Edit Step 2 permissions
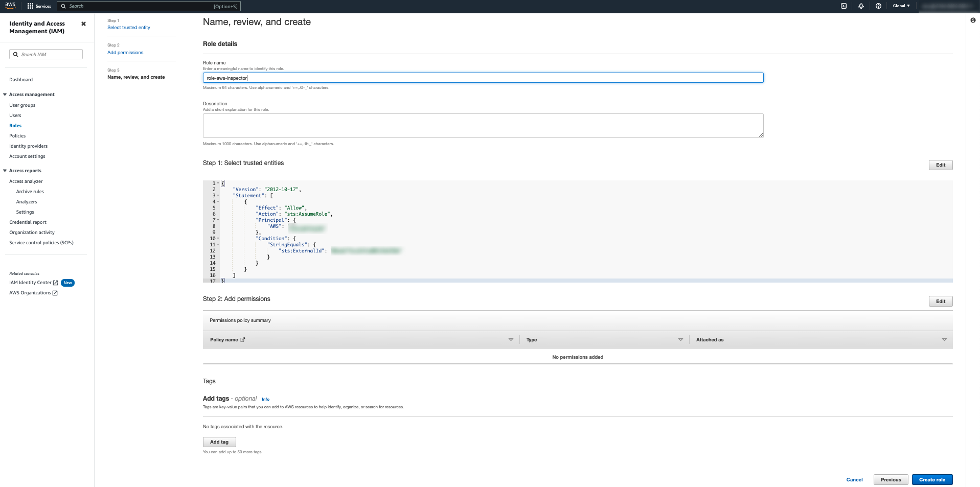The height and width of the screenshot is (487, 980). pos(941,302)
